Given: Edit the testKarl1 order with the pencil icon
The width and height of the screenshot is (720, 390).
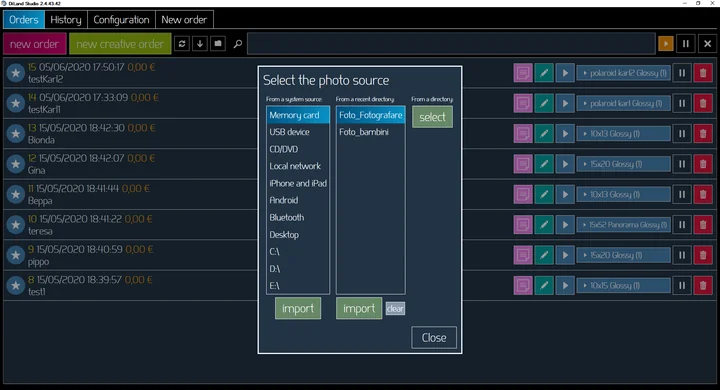Looking at the screenshot, I should point(544,103).
